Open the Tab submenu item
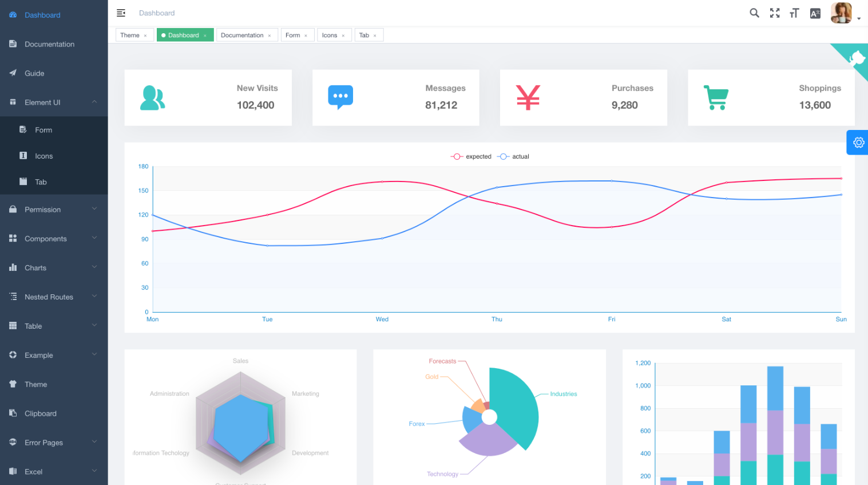868x485 pixels. pyautogui.click(x=54, y=182)
